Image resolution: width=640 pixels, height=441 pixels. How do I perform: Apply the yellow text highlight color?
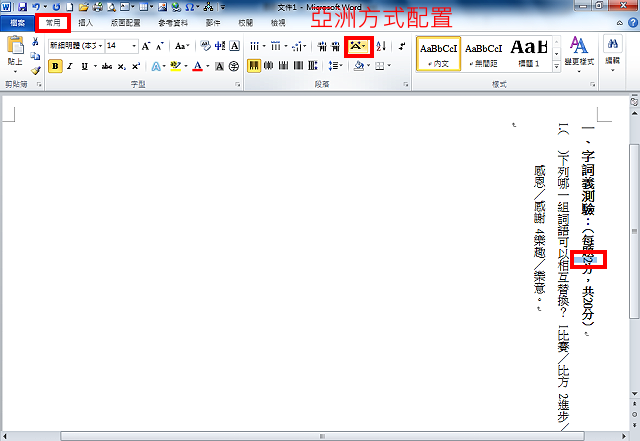176,66
